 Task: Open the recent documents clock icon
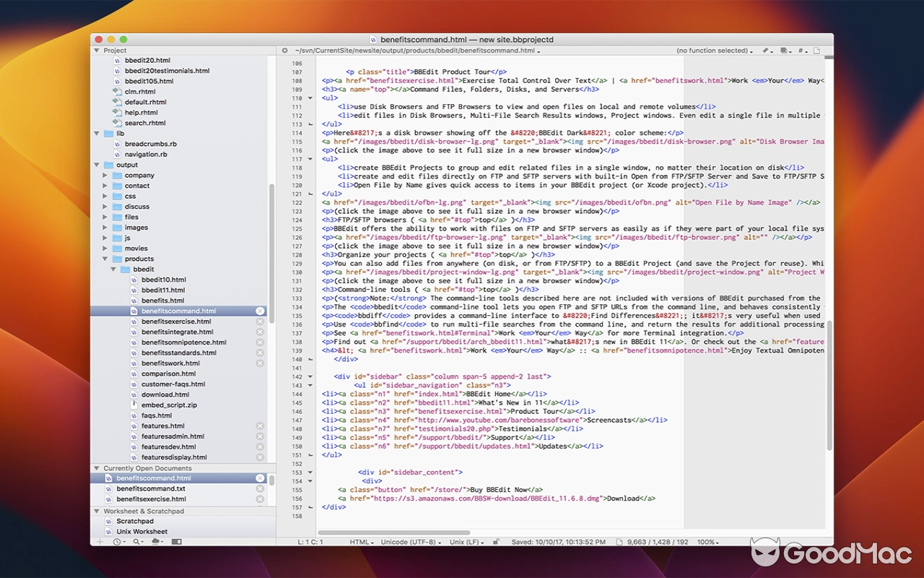tap(117, 541)
